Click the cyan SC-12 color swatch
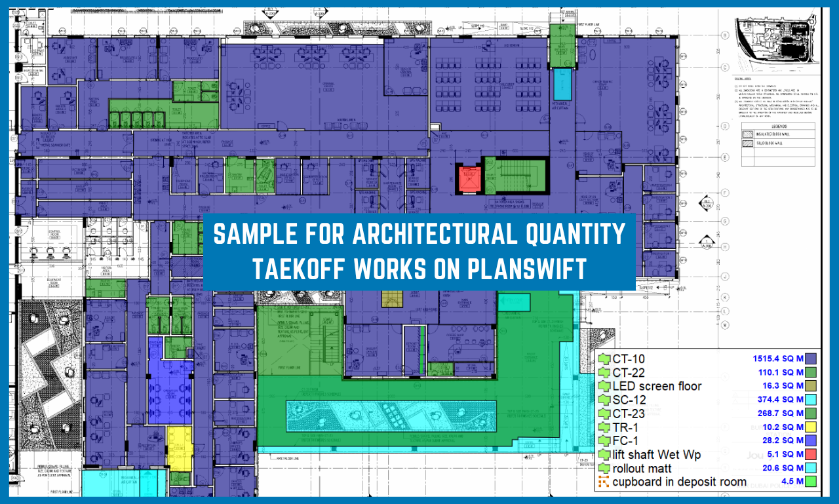Viewport: 839px width, 504px height. (810, 400)
